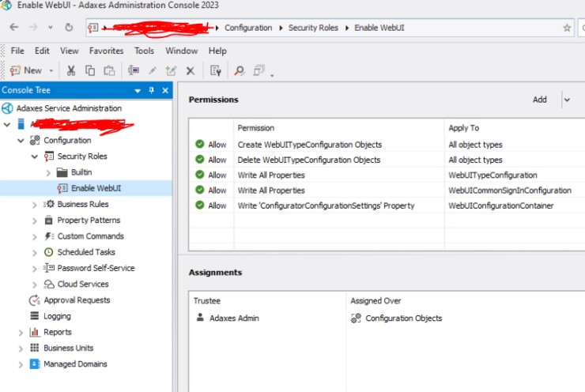
Task: Open Logging in the tree
Action: pyautogui.click(x=57, y=316)
